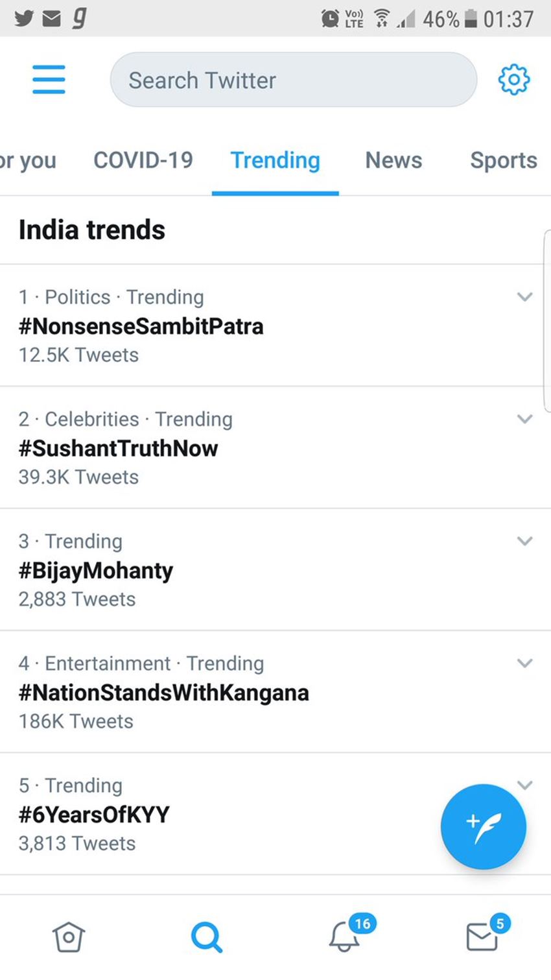The height and width of the screenshot is (980, 551).
Task: Open the trends settings gear
Action: point(513,80)
